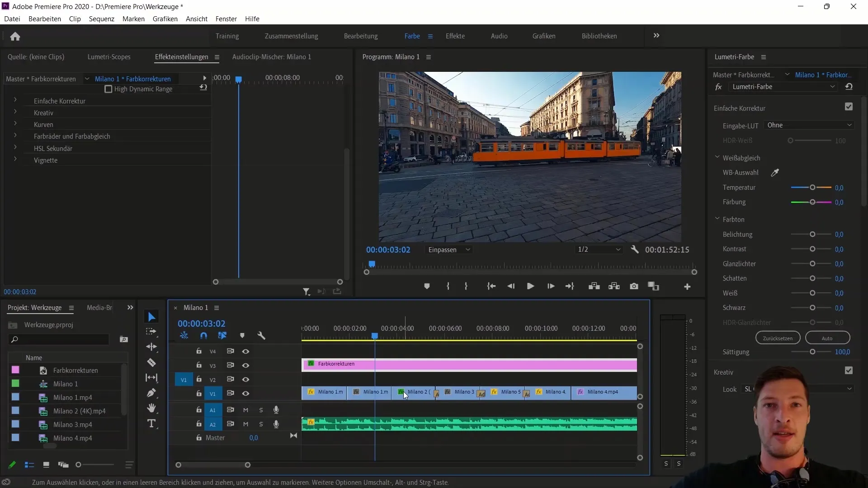The image size is (868, 488).
Task: Step back one frame
Action: 511,286
